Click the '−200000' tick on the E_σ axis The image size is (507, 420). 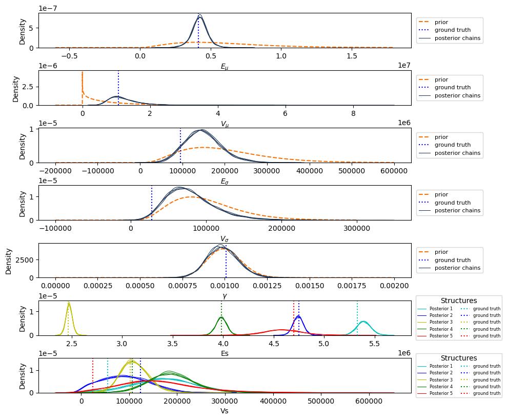[55, 171]
